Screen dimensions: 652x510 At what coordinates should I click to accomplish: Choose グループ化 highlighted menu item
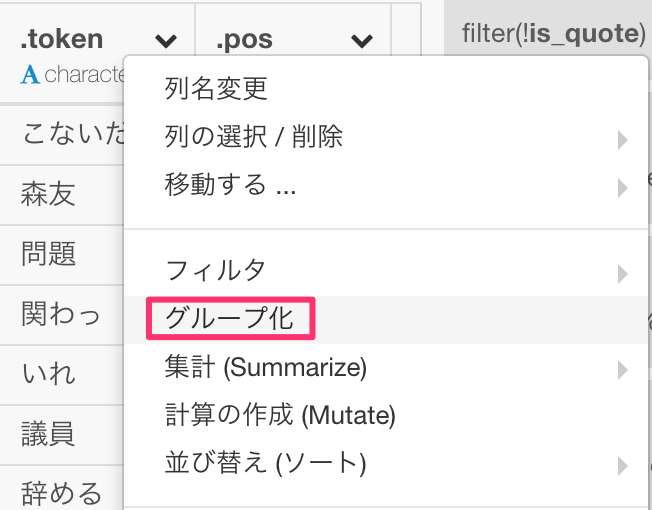pos(230,318)
